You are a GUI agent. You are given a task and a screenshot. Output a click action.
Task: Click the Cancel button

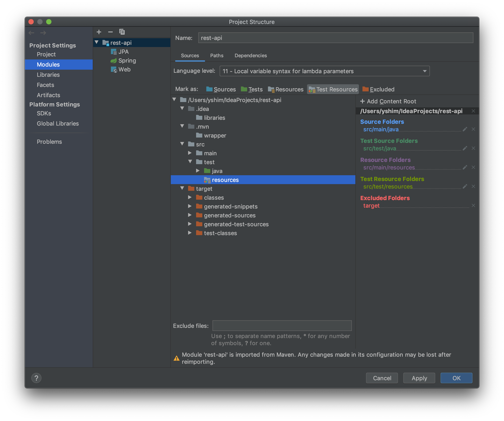pos(382,378)
